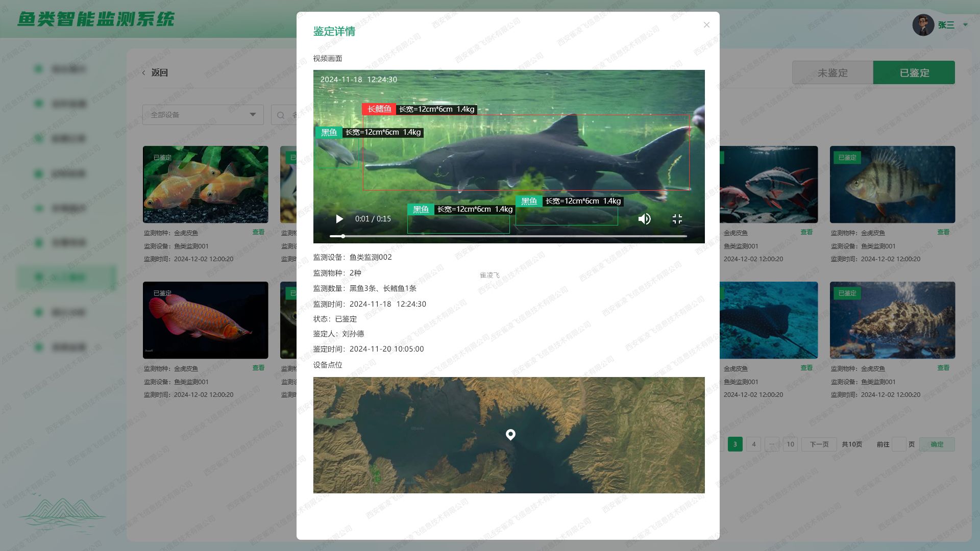
Task: Click the video progress bar
Action: (x=510, y=236)
